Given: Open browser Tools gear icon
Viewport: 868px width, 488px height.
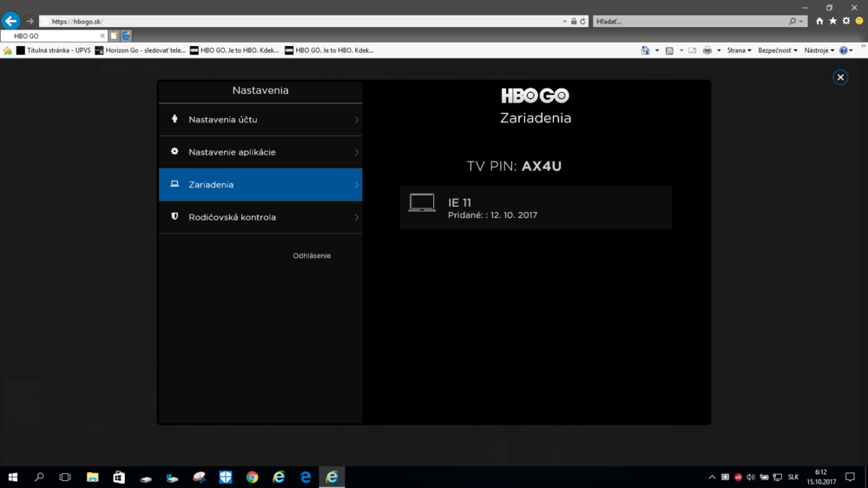Looking at the screenshot, I should pyautogui.click(x=845, y=21).
